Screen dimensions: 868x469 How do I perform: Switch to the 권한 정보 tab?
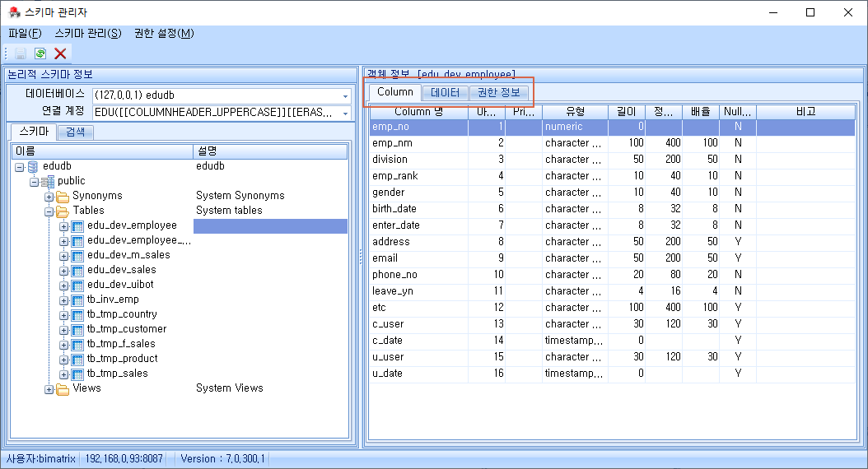(x=499, y=93)
